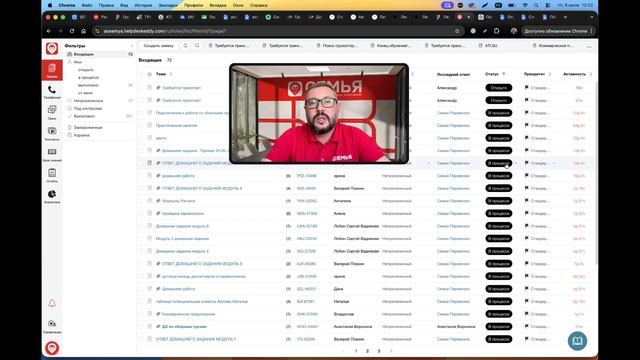Go to page 3 of tickets
This screenshot has width=640, height=360.
click(x=379, y=351)
